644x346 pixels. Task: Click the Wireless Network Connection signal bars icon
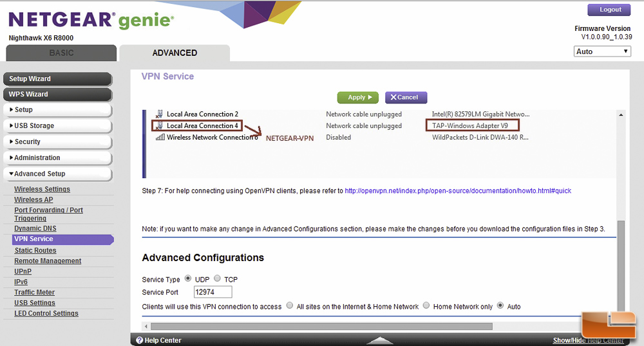[160, 137]
